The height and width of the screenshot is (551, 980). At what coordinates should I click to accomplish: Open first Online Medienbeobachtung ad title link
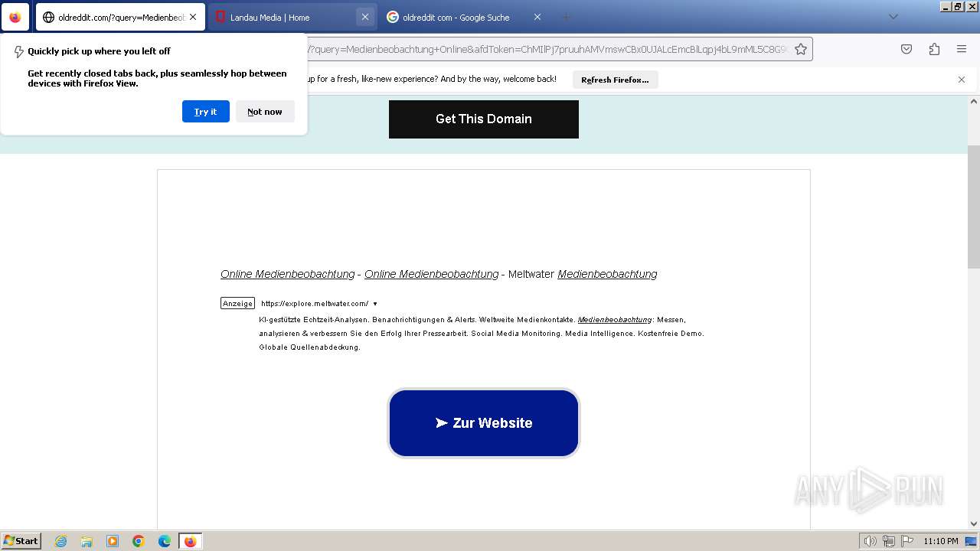(x=287, y=274)
